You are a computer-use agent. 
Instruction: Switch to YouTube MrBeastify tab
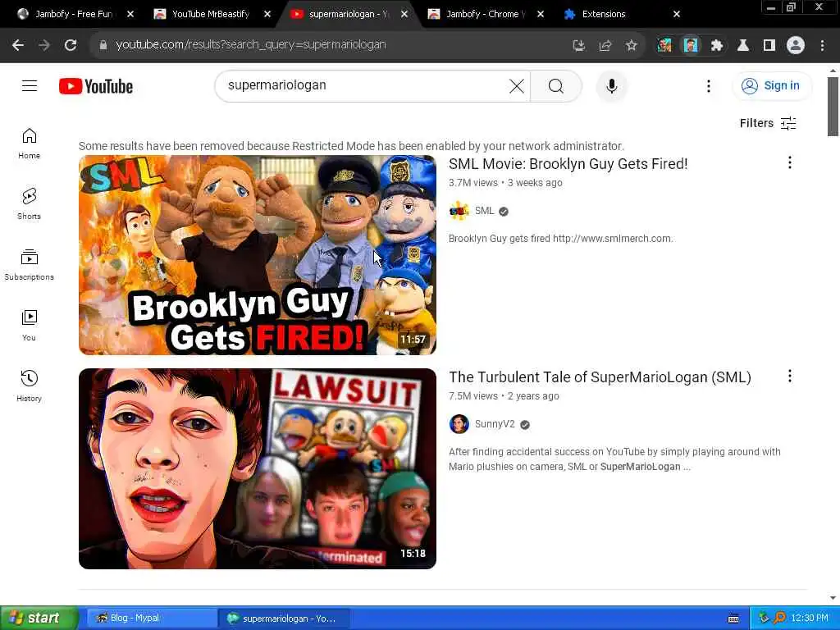click(x=211, y=14)
